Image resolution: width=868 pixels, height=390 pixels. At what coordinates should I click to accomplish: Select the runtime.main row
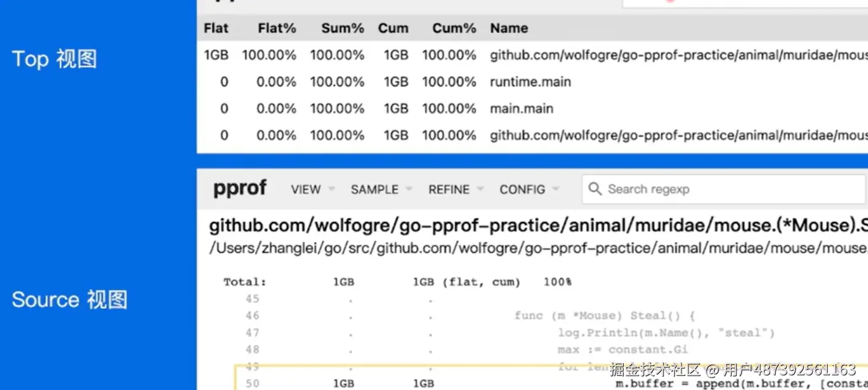click(x=530, y=82)
